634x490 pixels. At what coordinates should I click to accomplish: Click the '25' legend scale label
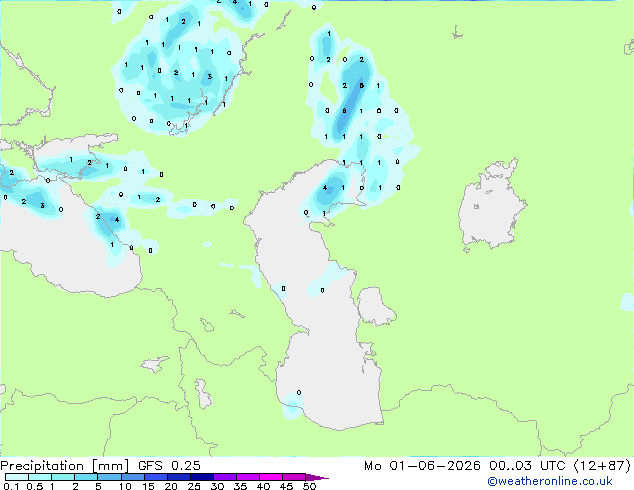[194, 486]
